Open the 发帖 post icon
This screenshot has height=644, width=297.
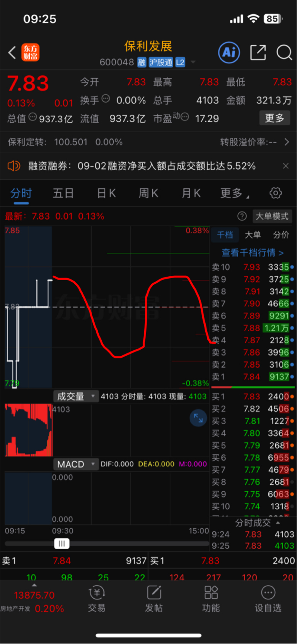(x=154, y=599)
